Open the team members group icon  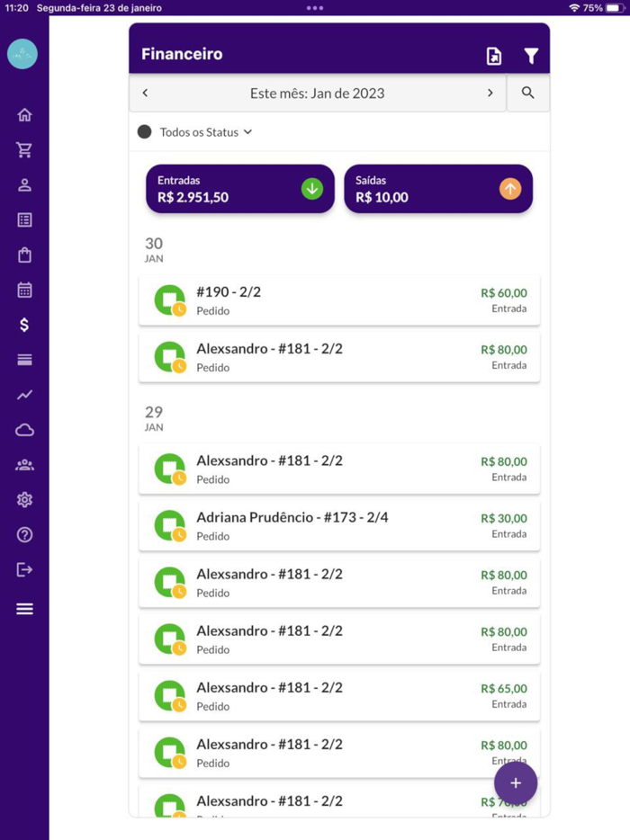[23, 464]
